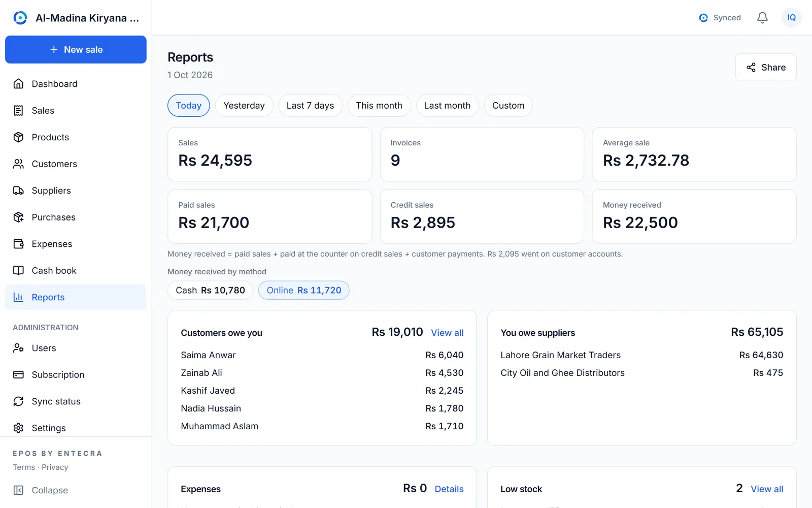This screenshot has width=812, height=508.
Task: Click the Money received Rs 22,500 card
Action: (x=694, y=216)
